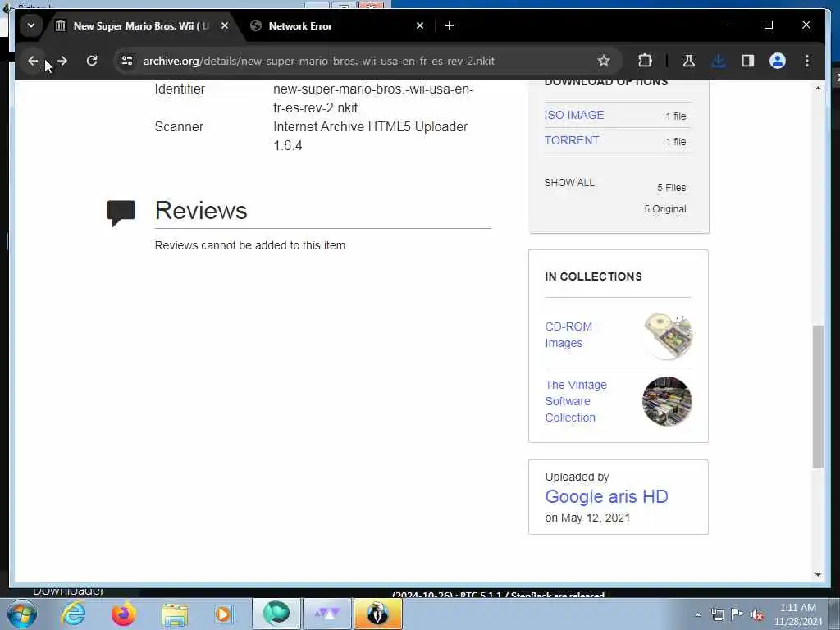The width and height of the screenshot is (840, 630).
Task: Open CD-ROM Images collection link
Action: coord(568,335)
